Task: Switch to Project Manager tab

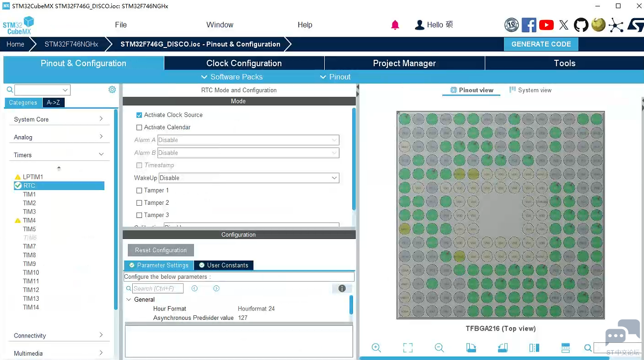Action: pos(405,63)
